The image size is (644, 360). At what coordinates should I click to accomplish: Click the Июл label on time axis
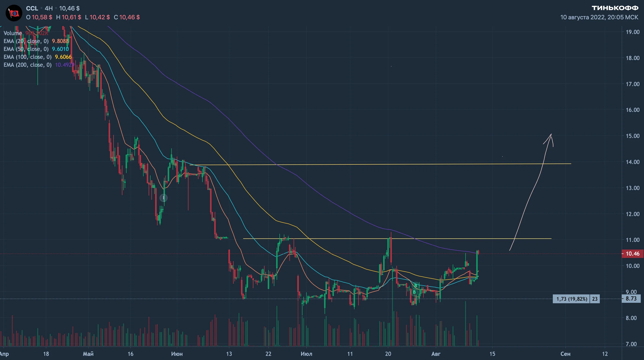[306, 354]
